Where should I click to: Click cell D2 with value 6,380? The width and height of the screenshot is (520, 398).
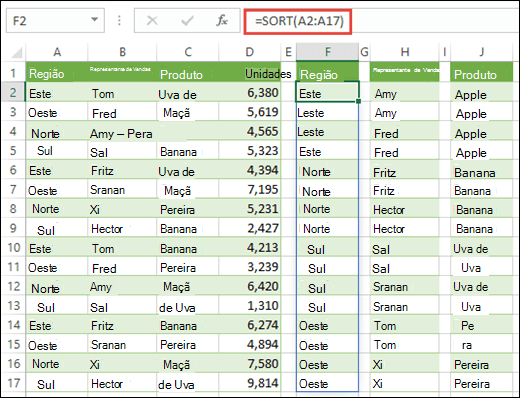point(250,93)
